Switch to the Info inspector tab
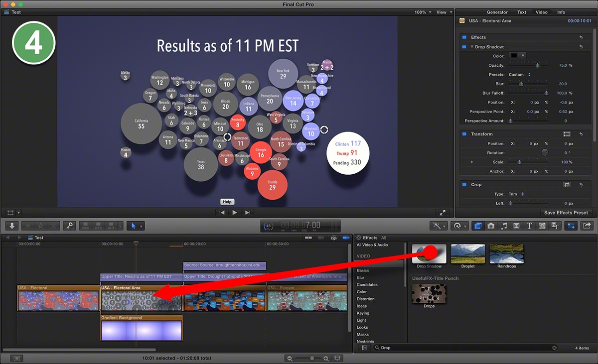Viewport: 598px width, 364px height. coord(561,12)
